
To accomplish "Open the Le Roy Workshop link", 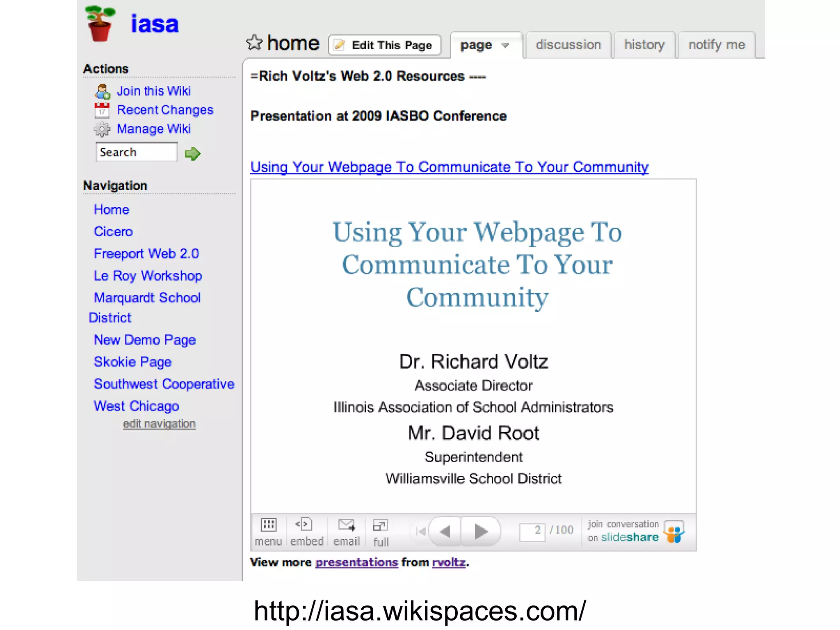I will [x=148, y=276].
